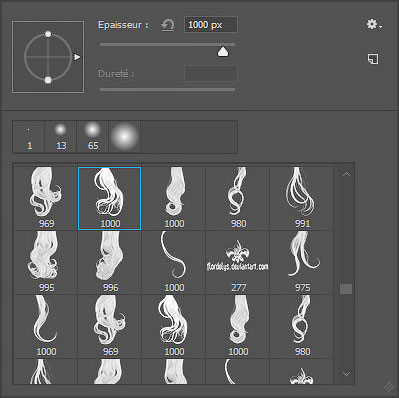Select the blue-highlighted hair brush 1000
399x398 pixels.
110,198
